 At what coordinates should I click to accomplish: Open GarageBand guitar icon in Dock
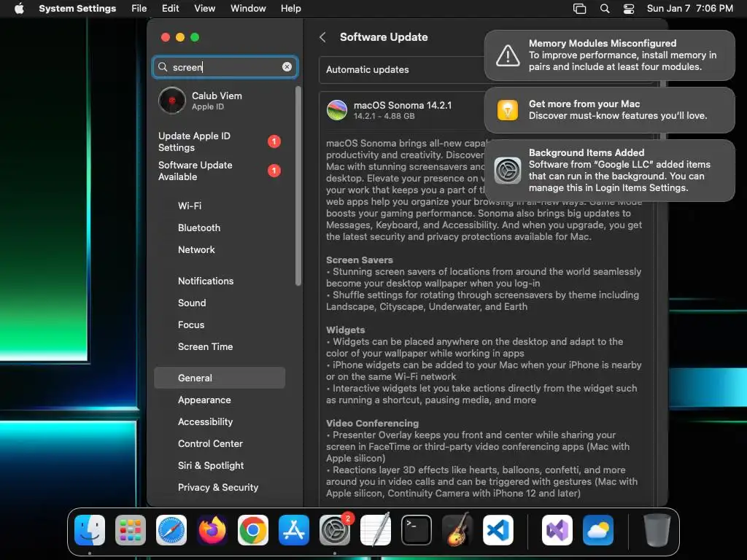point(457,530)
